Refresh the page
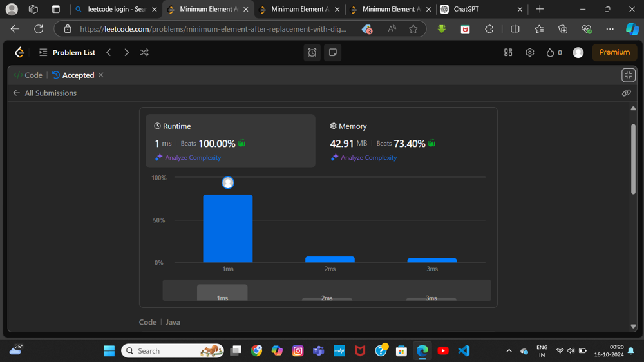Viewport: 644px width, 362px height. click(39, 29)
